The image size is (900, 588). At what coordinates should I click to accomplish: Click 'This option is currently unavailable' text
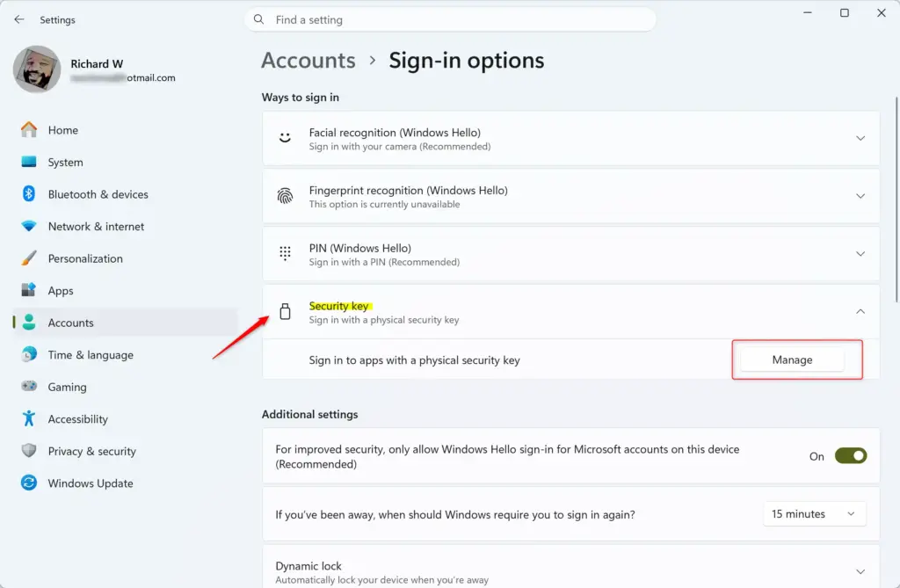[x=385, y=204]
